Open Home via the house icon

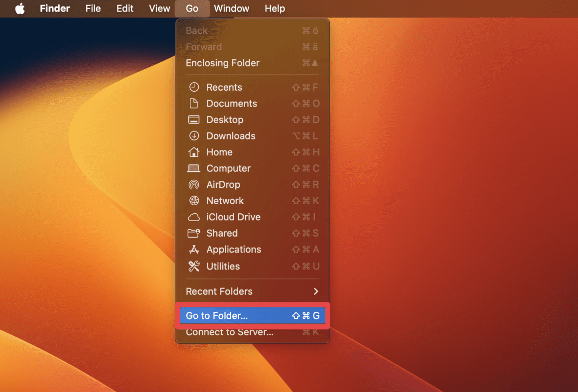[x=194, y=152]
